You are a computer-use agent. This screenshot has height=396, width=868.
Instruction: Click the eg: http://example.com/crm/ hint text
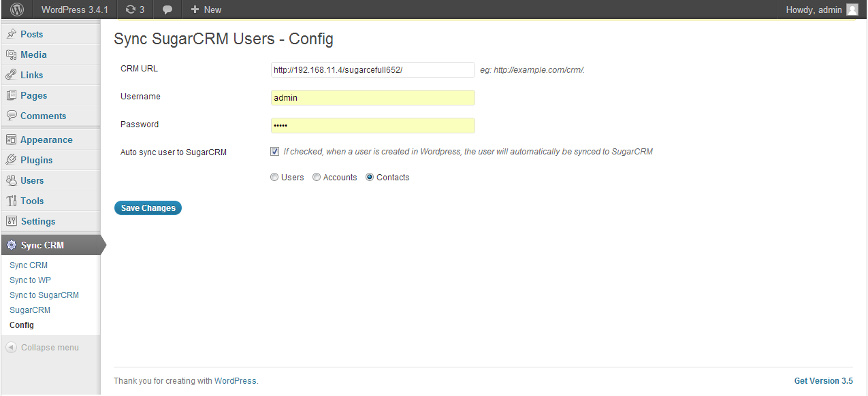(x=532, y=69)
